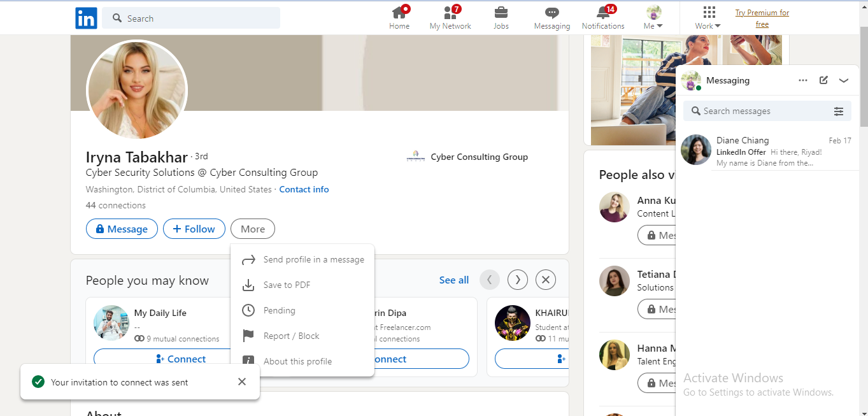Click 44 connections text

(x=116, y=205)
